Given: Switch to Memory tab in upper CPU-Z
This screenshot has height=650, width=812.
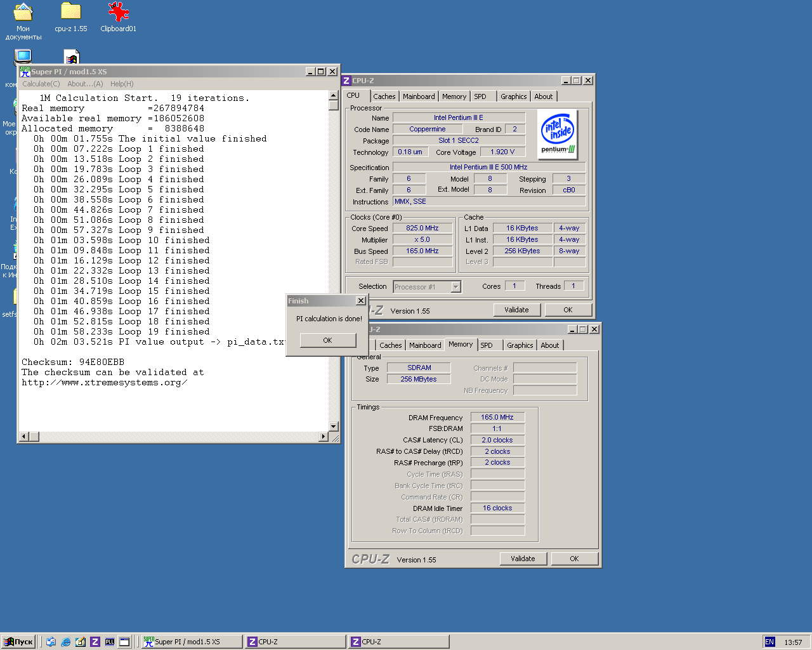Looking at the screenshot, I should (454, 96).
